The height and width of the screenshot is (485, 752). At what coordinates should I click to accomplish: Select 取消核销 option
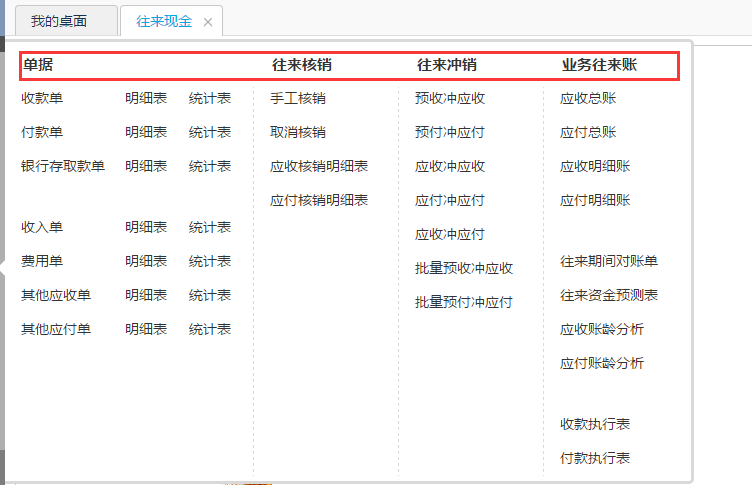[297, 132]
